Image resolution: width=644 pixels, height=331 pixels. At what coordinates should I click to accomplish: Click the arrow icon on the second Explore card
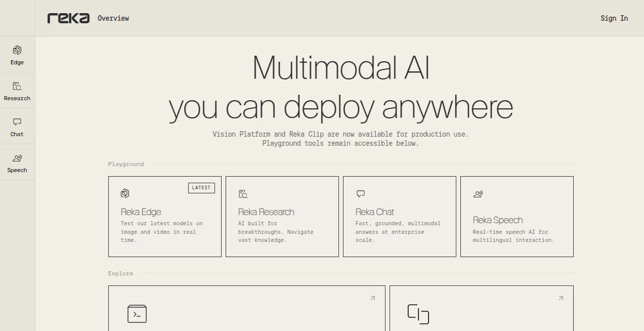tap(561, 298)
